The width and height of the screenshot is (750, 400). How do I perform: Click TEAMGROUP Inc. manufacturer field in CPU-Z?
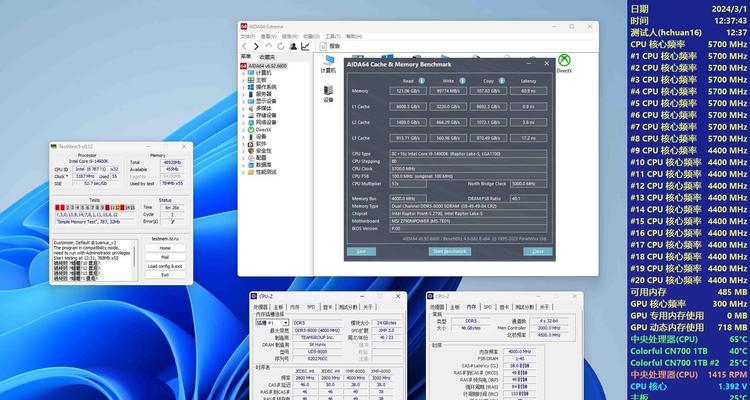pyautogui.click(x=316, y=338)
